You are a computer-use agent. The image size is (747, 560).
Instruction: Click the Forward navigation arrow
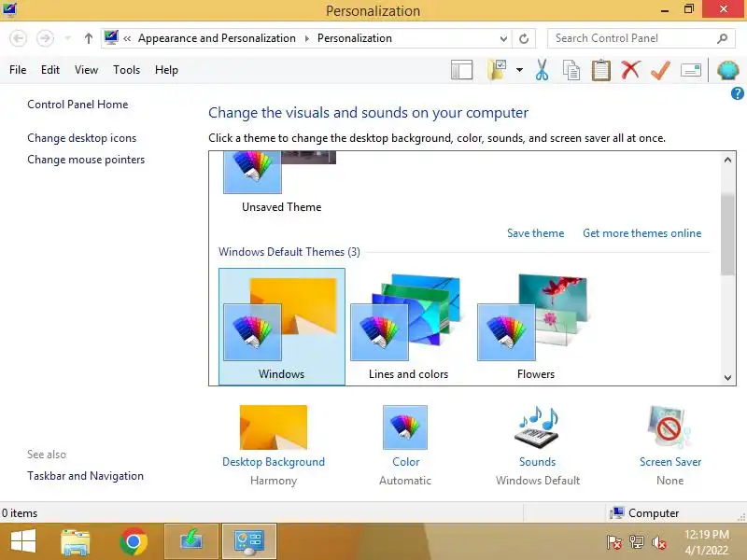click(x=45, y=38)
